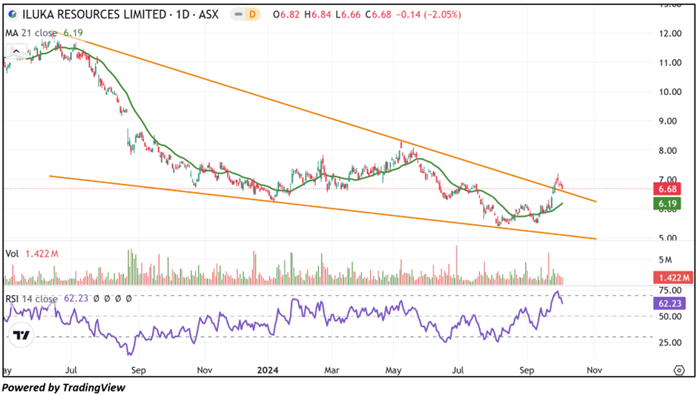Click the 11.00 price axis level

click(x=670, y=63)
